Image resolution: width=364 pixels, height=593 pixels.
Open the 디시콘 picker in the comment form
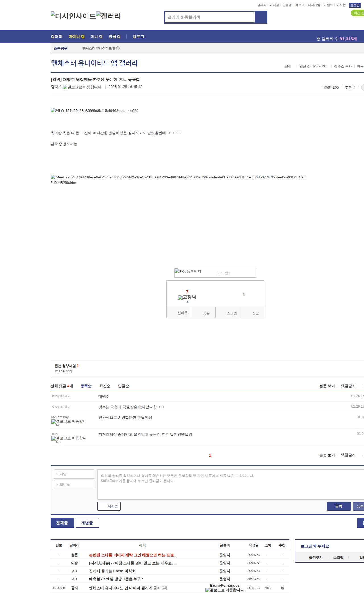109,506
